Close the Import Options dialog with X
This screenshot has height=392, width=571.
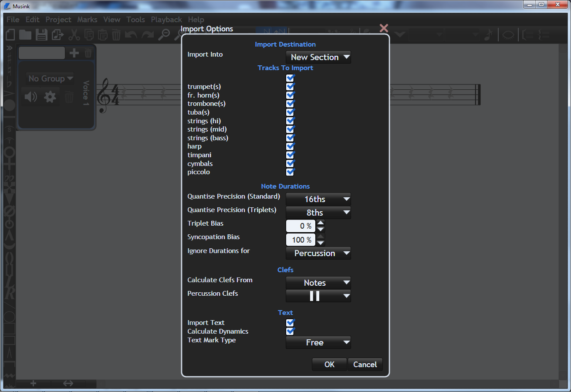tap(384, 28)
